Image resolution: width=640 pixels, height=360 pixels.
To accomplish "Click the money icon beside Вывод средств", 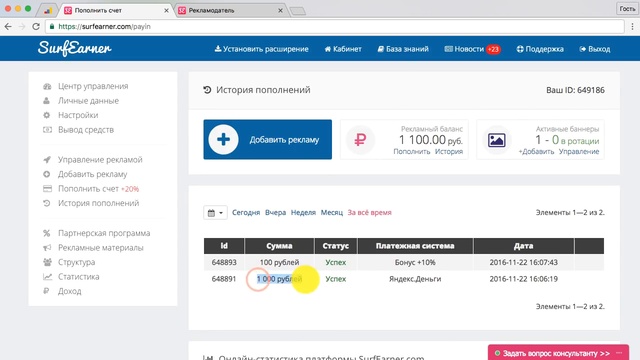I will (x=47, y=130).
